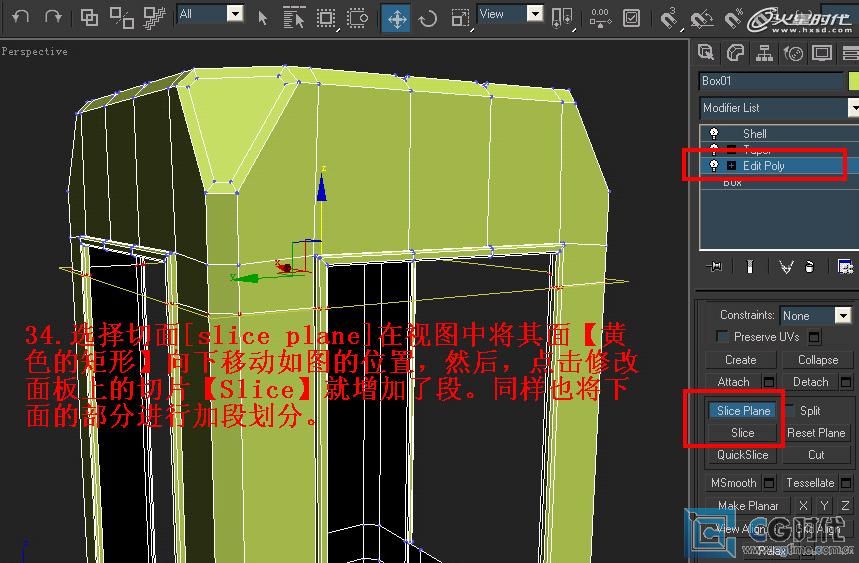The image size is (859, 563).
Task: Toggle Percent Snap icon
Action: tap(734, 19)
